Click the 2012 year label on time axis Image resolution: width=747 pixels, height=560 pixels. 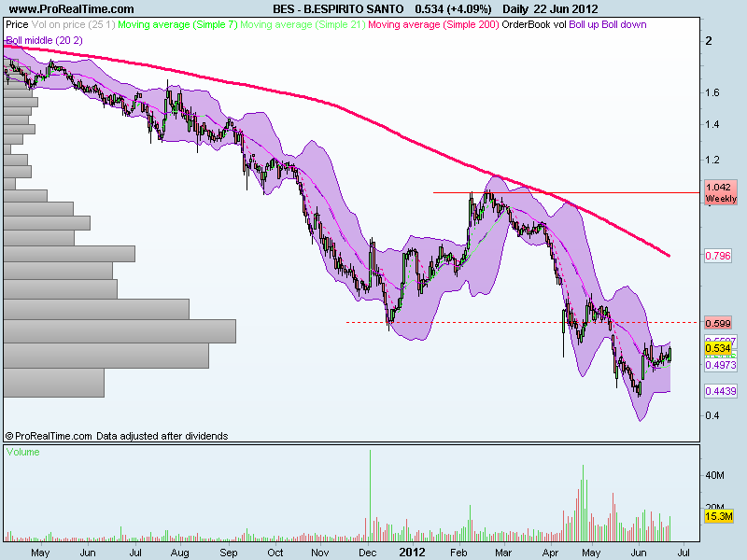pos(412,553)
